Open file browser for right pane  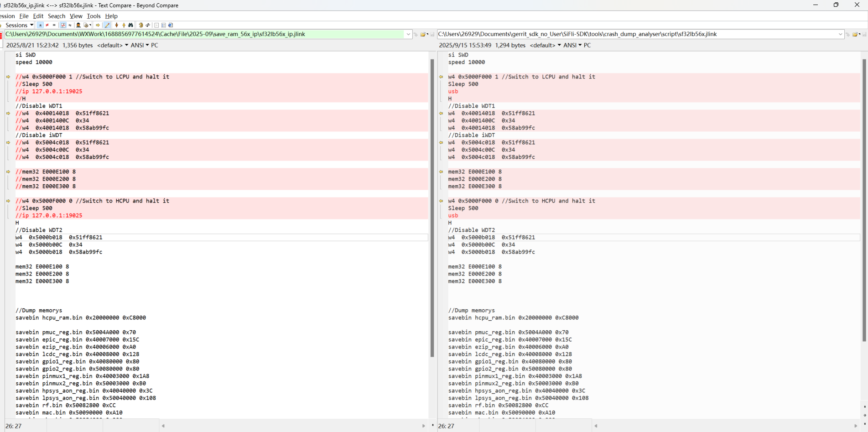point(855,34)
